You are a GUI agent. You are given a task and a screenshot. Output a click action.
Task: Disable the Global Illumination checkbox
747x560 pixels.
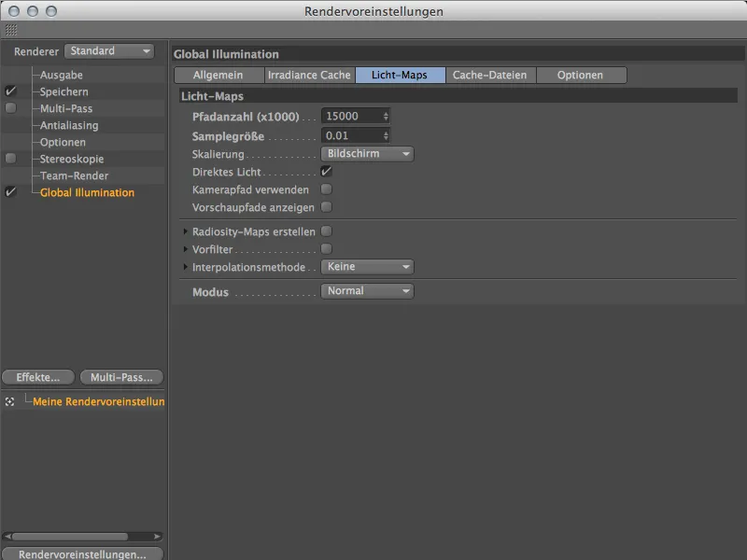point(10,192)
